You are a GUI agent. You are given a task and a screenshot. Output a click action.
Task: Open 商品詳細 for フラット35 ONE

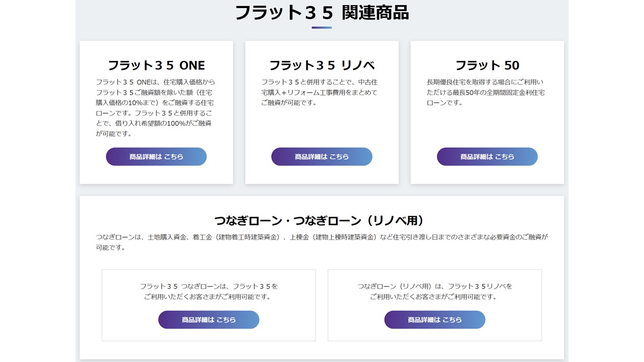click(156, 156)
